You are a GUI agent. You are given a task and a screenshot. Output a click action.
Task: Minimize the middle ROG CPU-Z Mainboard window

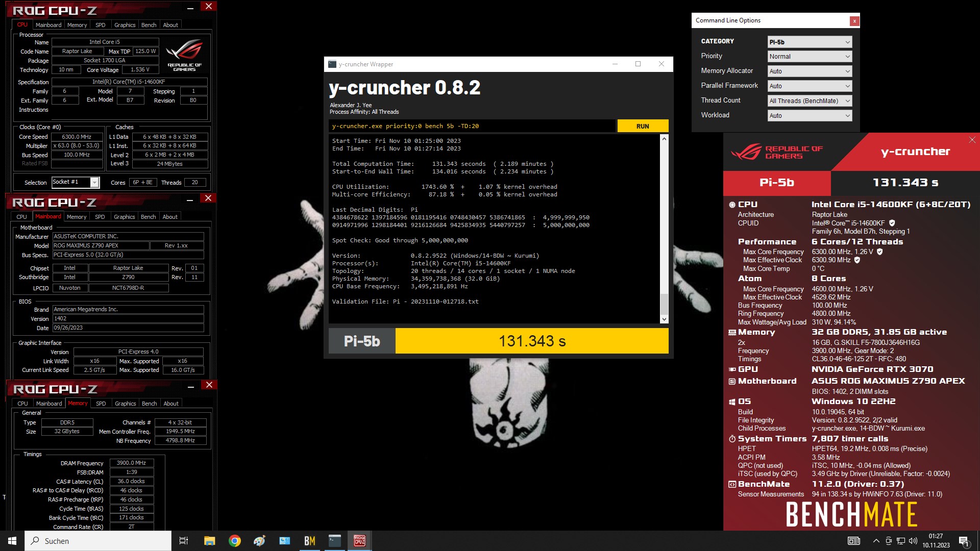click(189, 199)
